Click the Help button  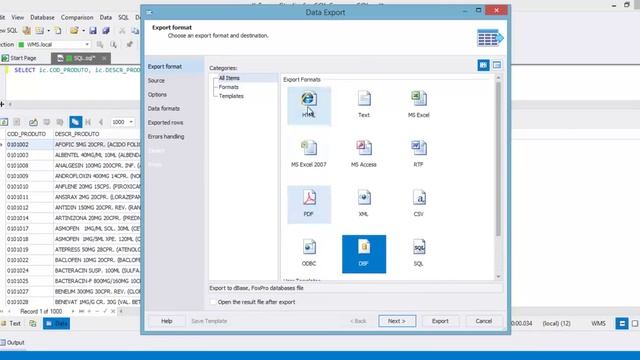(167, 321)
